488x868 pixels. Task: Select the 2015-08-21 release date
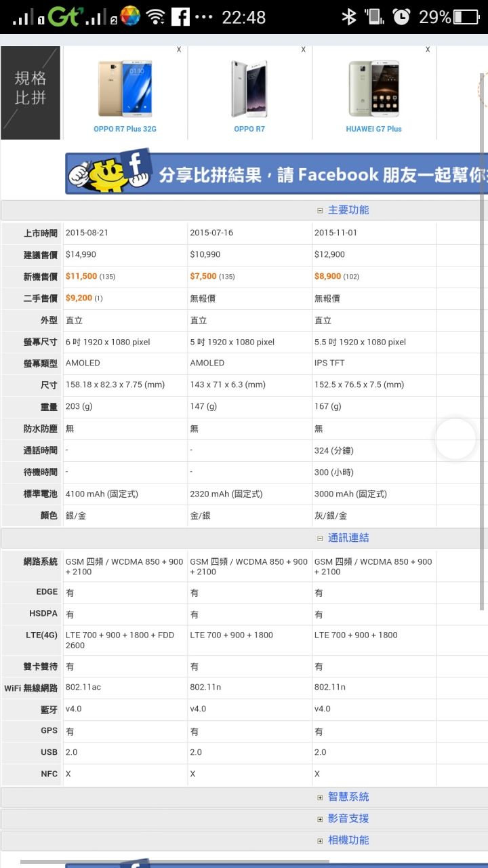(x=87, y=233)
